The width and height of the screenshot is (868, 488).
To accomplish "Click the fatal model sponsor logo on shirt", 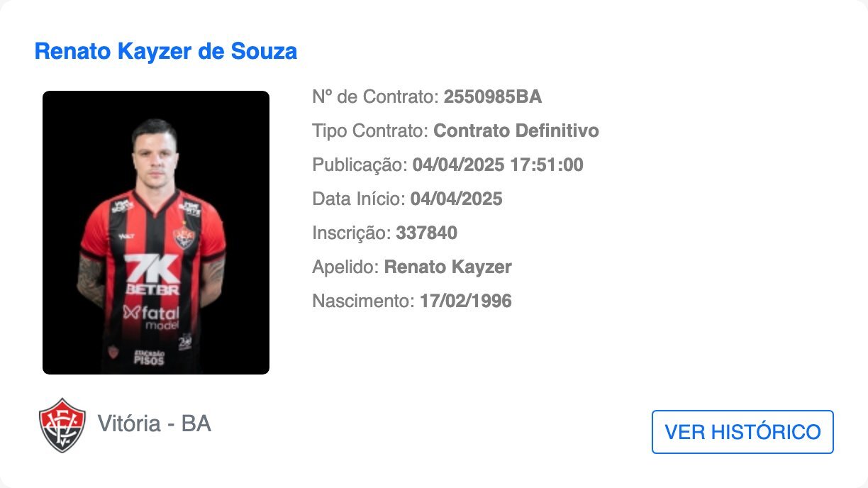I will (x=151, y=317).
